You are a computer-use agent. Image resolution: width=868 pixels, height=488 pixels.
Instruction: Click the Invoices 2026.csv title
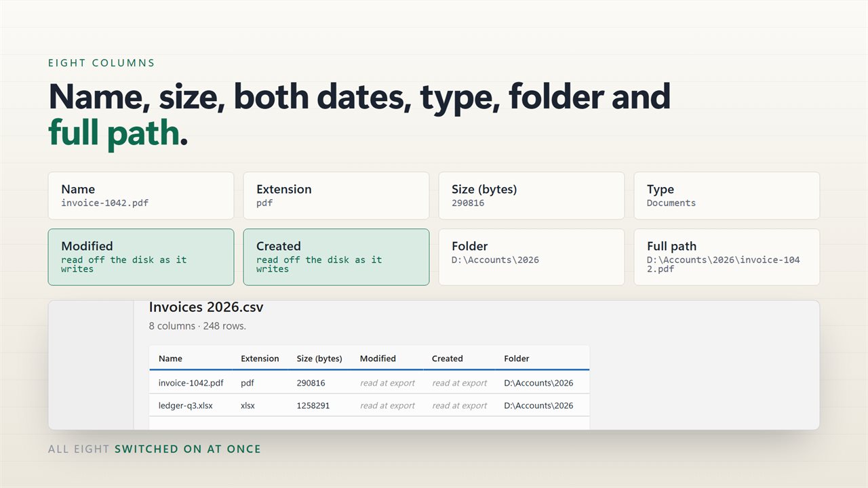pos(206,307)
